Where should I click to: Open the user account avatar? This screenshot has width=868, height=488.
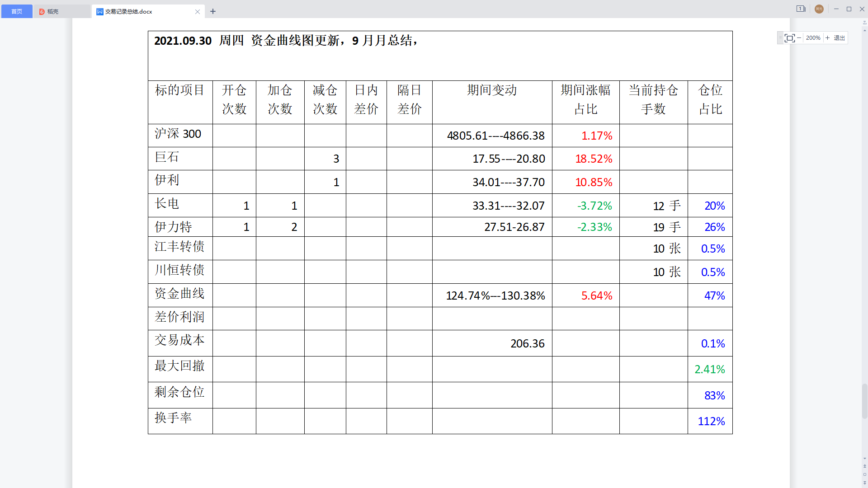[x=819, y=9]
